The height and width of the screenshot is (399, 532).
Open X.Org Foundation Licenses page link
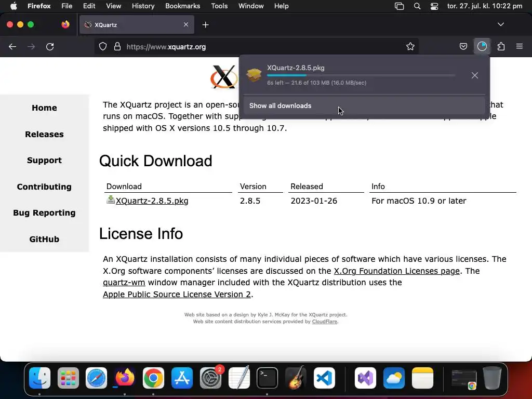[396, 271]
